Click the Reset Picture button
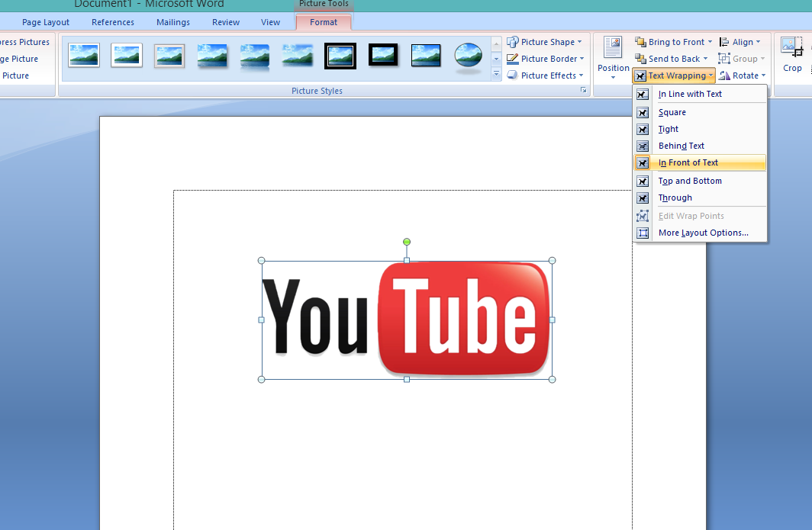This screenshot has width=812, height=530. (15, 75)
